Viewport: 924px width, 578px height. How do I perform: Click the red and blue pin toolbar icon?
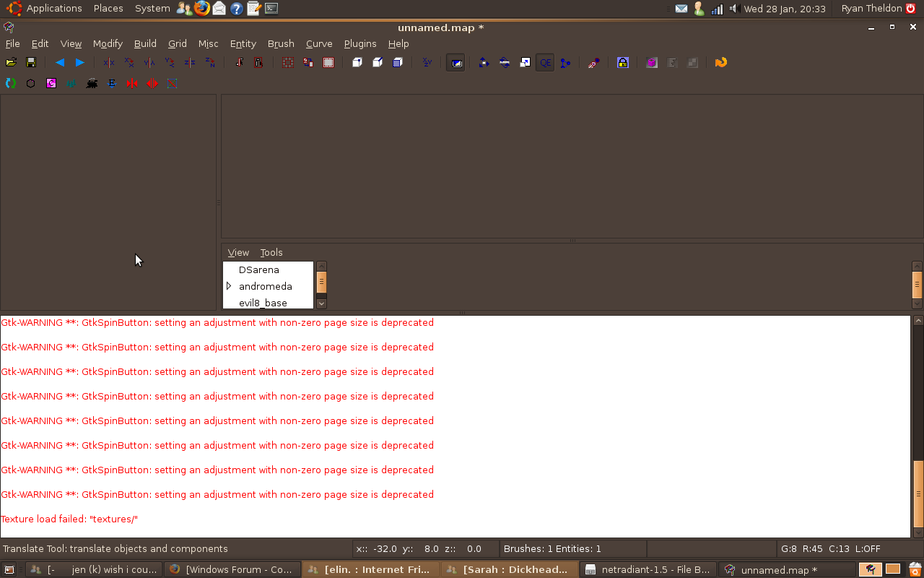click(594, 63)
